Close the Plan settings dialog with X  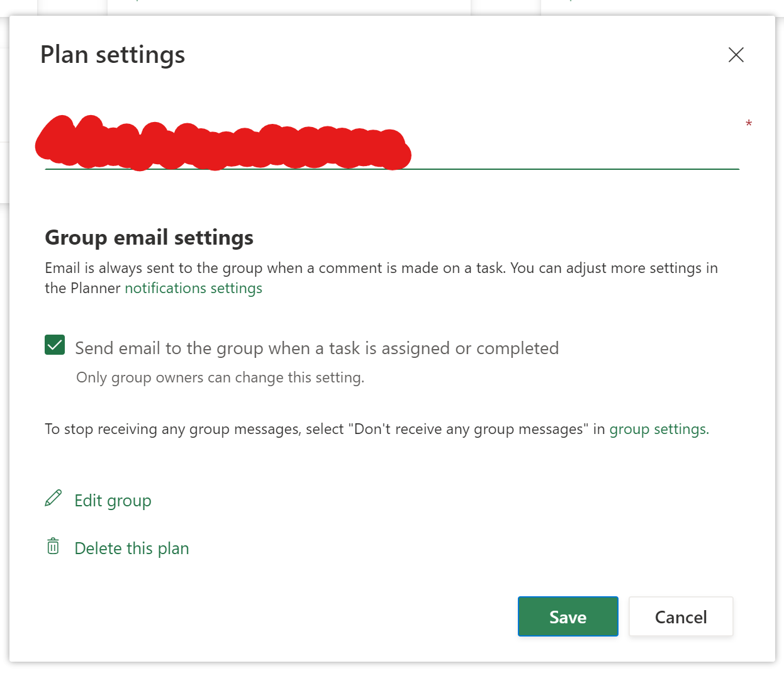click(736, 55)
